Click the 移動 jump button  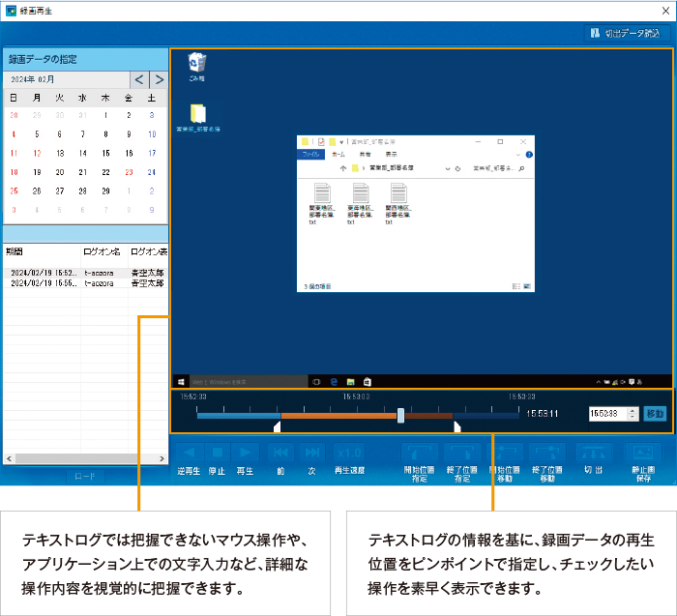tap(655, 414)
